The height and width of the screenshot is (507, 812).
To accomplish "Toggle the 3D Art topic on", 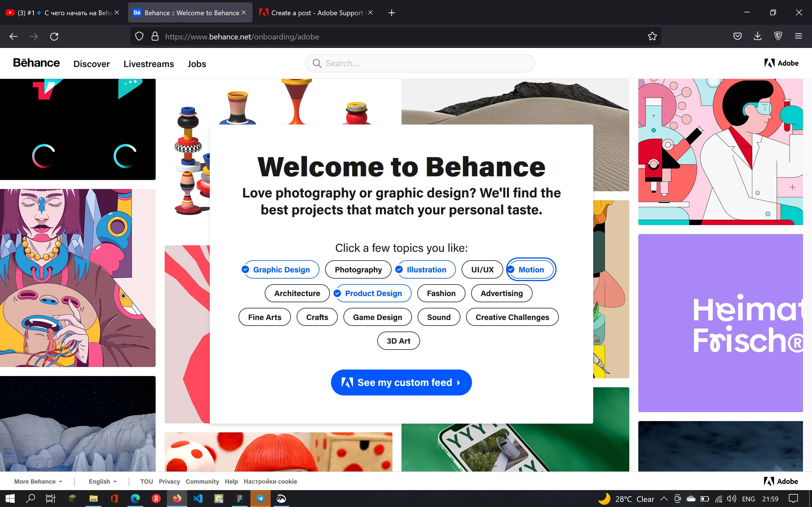I will tap(398, 341).
